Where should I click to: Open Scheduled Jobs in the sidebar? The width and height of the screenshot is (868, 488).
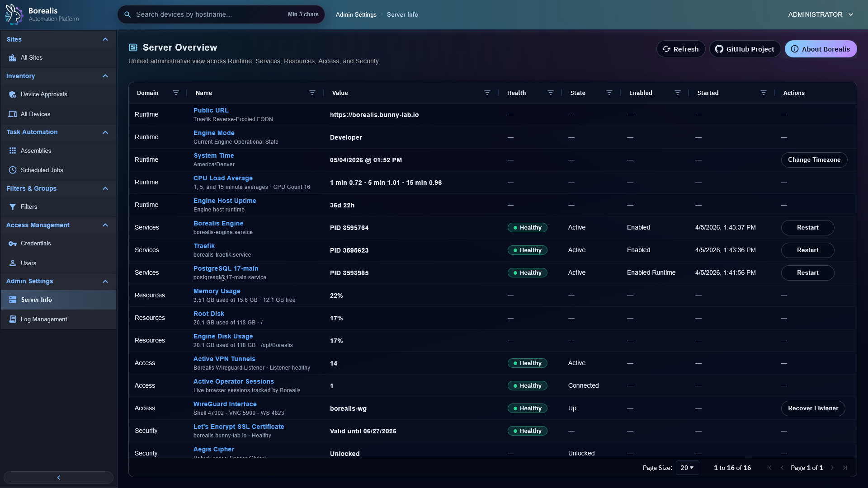point(58,170)
